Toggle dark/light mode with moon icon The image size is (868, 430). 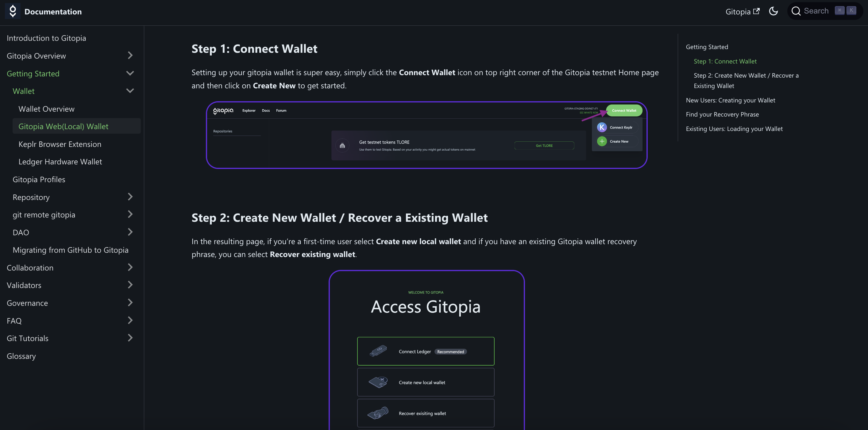coord(774,10)
